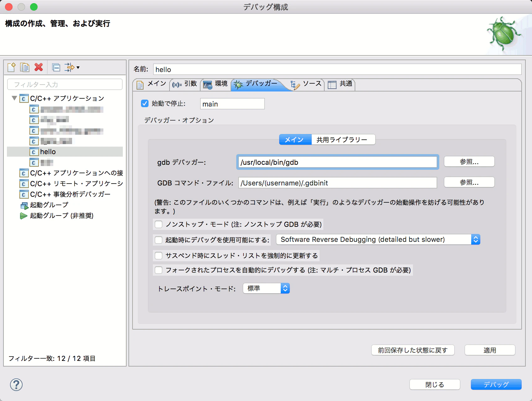
Task: Select the 共用ライブラリー segment
Action: tap(343, 140)
